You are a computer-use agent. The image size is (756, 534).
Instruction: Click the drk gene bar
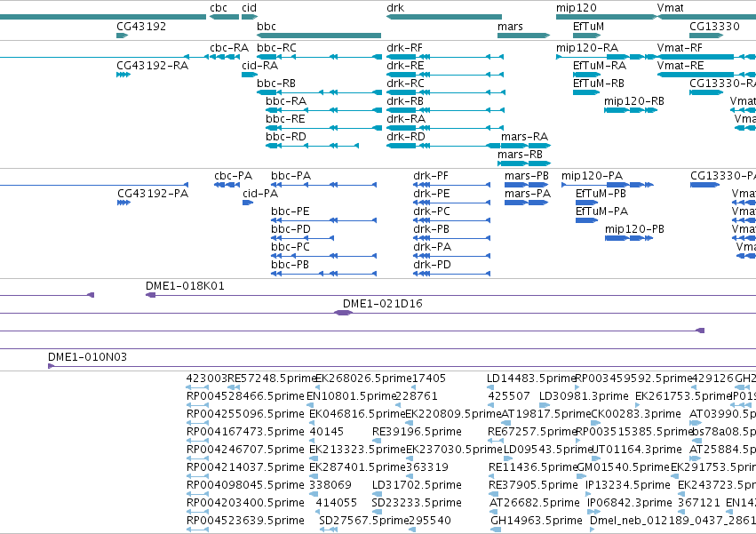(x=444, y=17)
